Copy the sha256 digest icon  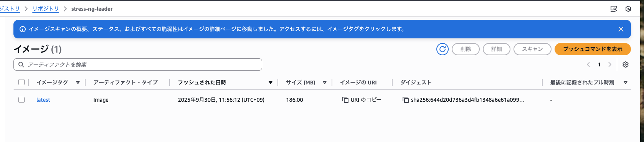click(x=405, y=100)
